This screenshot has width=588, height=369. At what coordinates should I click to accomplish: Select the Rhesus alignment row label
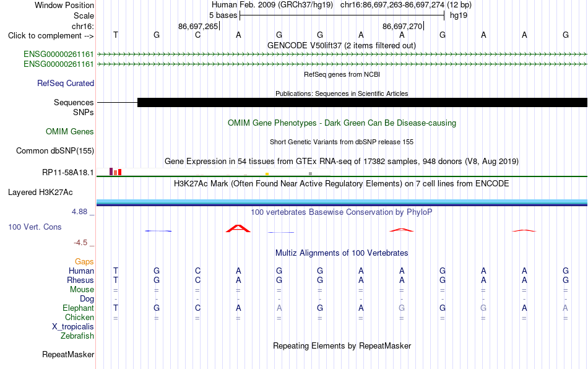tap(80, 280)
